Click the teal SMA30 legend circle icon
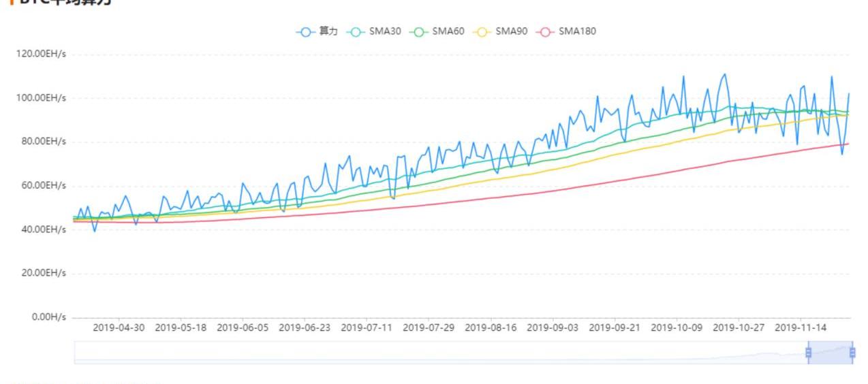868x384 pixels. [x=354, y=31]
